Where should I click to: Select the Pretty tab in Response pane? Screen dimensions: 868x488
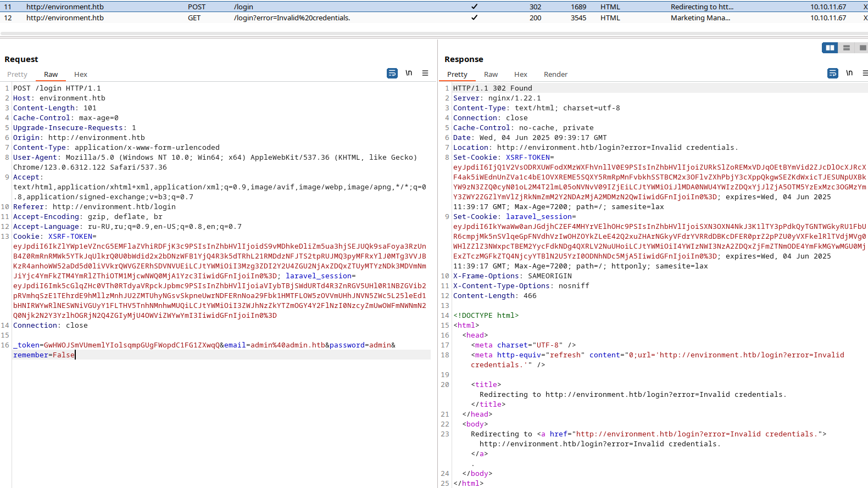click(x=457, y=74)
